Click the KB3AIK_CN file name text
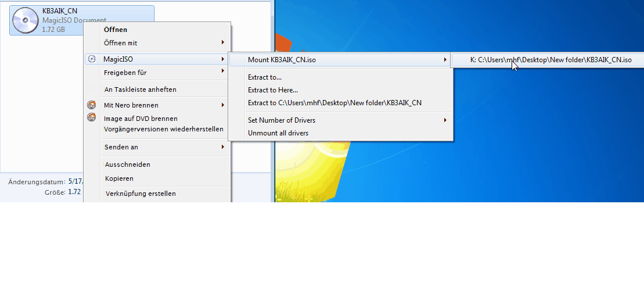Image resolution: width=644 pixels, height=286 pixels. pos(60,11)
